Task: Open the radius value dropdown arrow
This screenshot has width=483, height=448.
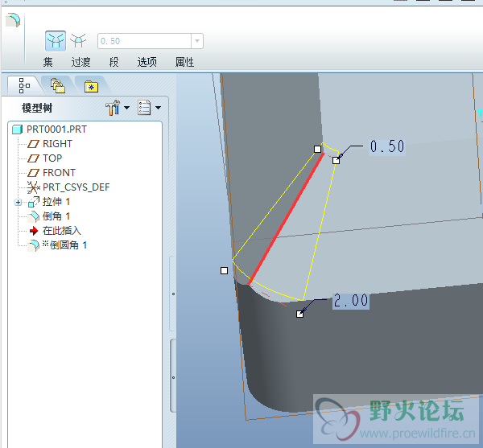Action: point(197,41)
